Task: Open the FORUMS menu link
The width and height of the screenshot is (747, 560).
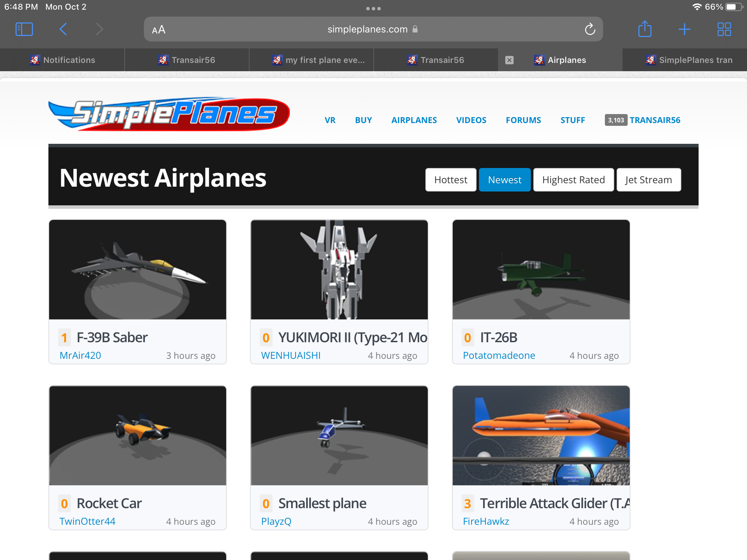Action: point(523,120)
